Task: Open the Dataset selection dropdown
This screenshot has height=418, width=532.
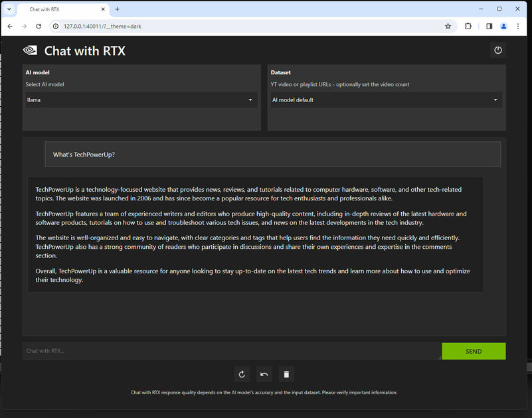Action: point(385,100)
